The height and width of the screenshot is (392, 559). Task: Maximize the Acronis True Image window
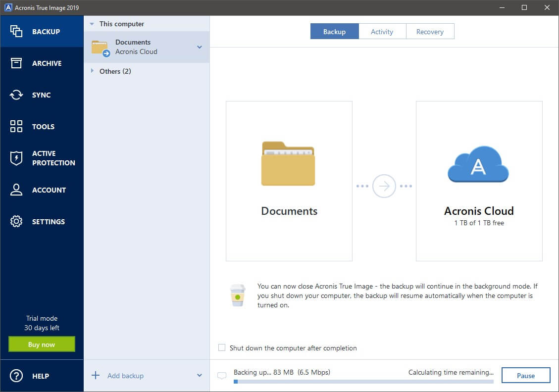click(x=524, y=7)
